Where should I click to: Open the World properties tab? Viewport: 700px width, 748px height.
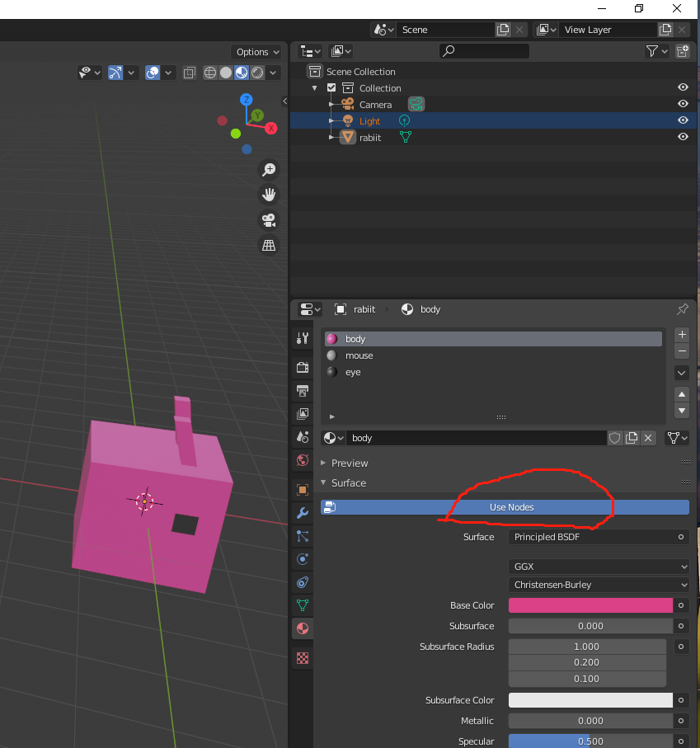[303, 460]
